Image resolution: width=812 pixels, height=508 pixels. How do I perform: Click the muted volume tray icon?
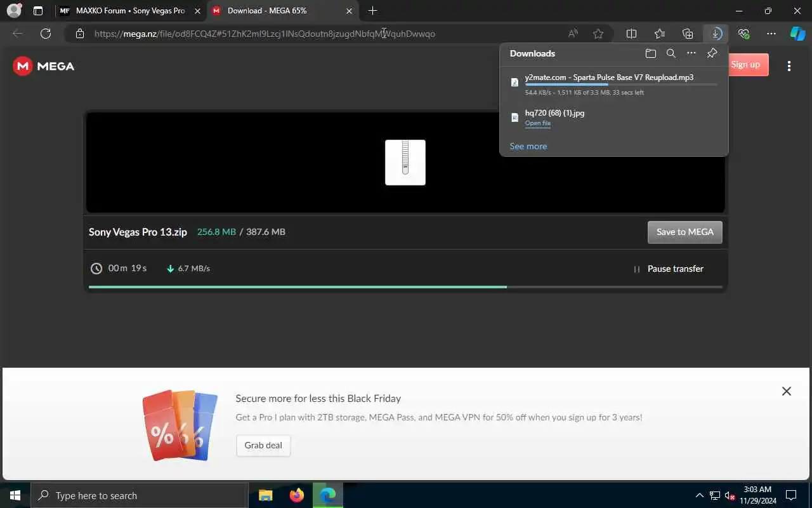pyautogui.click(x=730, y=495)
